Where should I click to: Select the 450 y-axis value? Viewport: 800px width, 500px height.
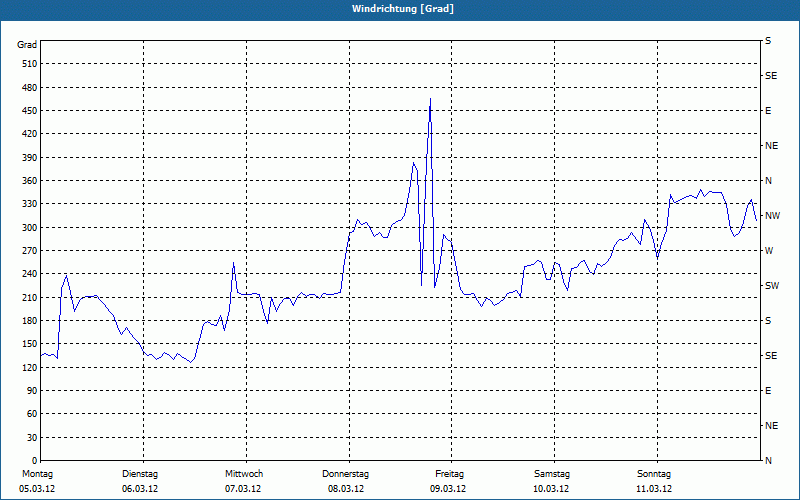click(30, 111)
